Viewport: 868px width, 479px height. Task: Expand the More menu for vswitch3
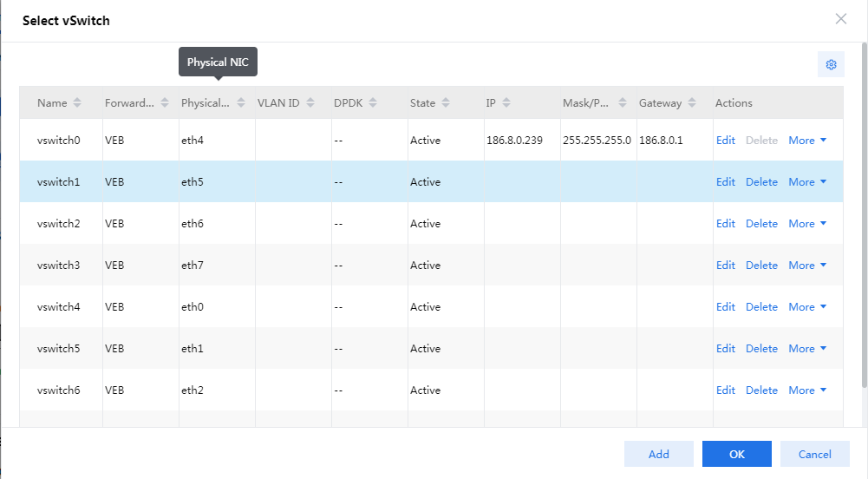pyautogui.click(x=807, y=266)
